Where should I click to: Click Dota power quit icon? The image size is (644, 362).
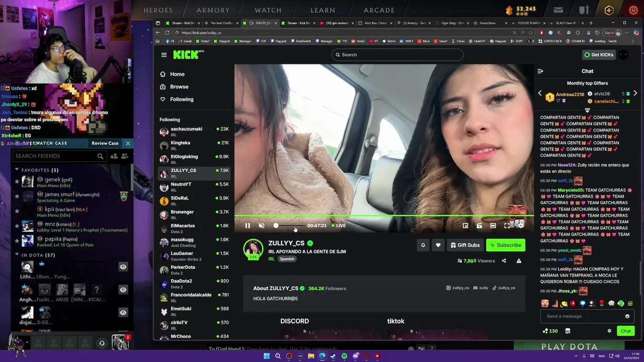tap(633, 10)
